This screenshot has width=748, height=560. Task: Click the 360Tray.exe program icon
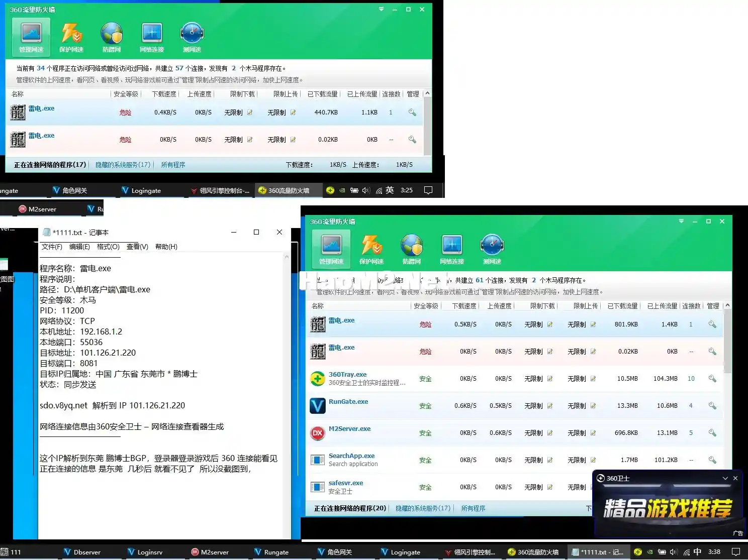click(x=318, y=379)
